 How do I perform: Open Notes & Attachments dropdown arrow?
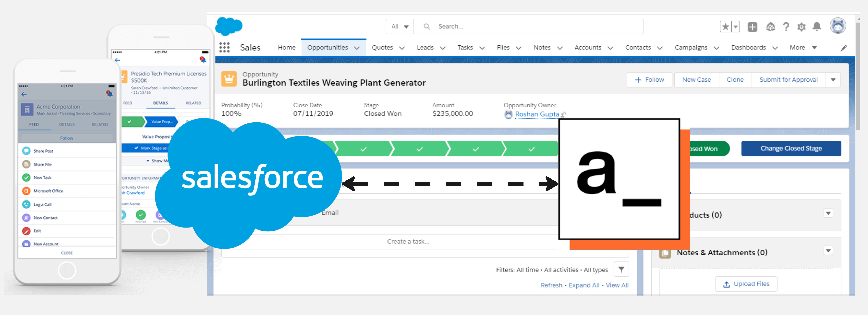click(828, 251)
